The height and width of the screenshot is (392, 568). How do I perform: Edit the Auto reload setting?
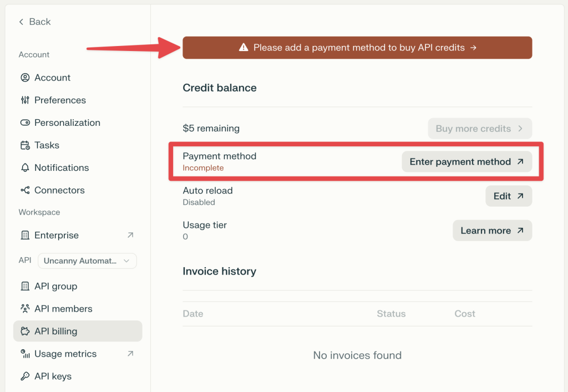point(508,196)
